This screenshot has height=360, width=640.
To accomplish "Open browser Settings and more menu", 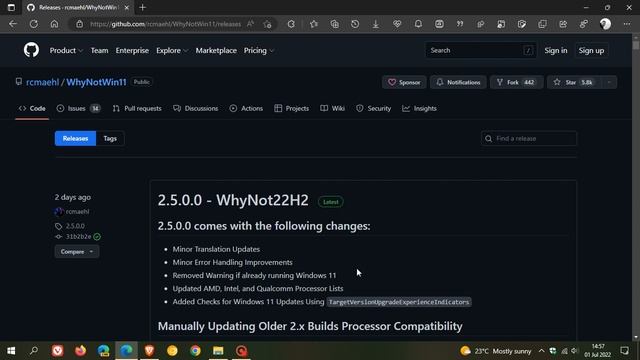I will tap(627, 24).
